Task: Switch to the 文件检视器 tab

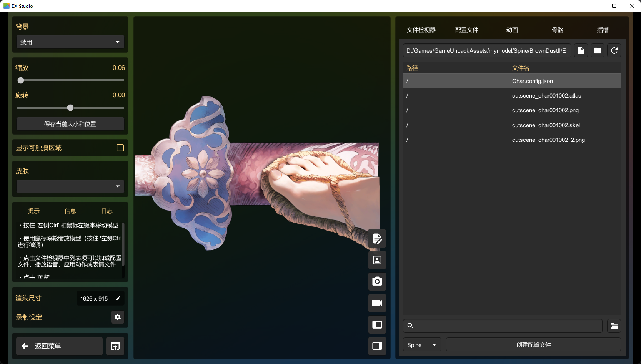Action: click(x=421, y=30)
